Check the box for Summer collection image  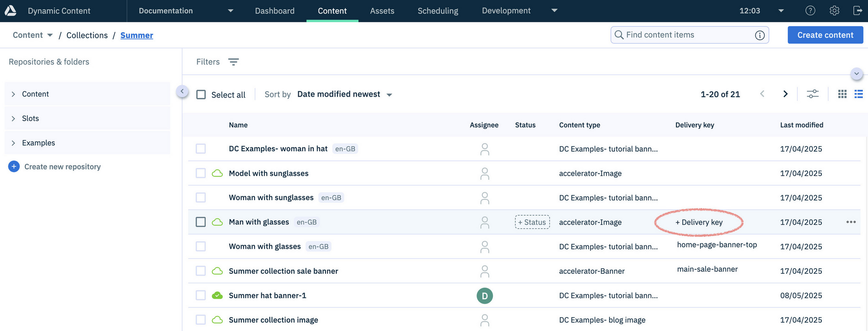point(201,320)
